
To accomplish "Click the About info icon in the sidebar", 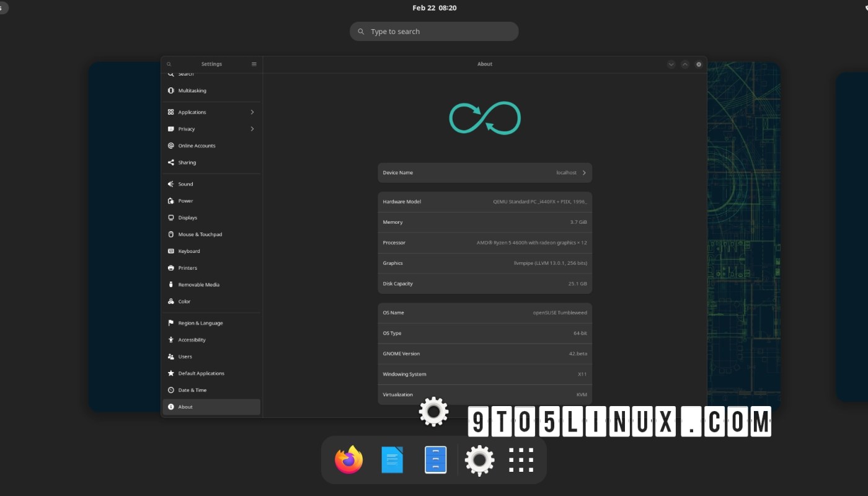I will pos(171,407).
